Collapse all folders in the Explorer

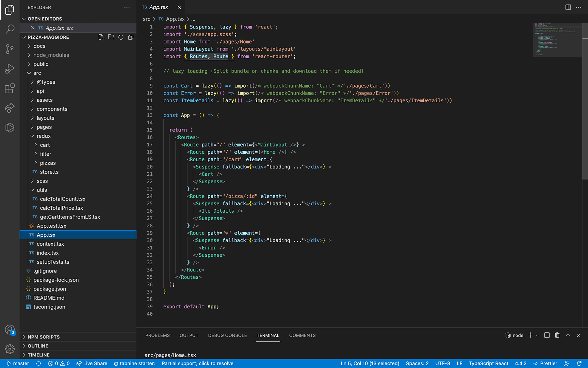pyautogui.click(x=131, y=37)
